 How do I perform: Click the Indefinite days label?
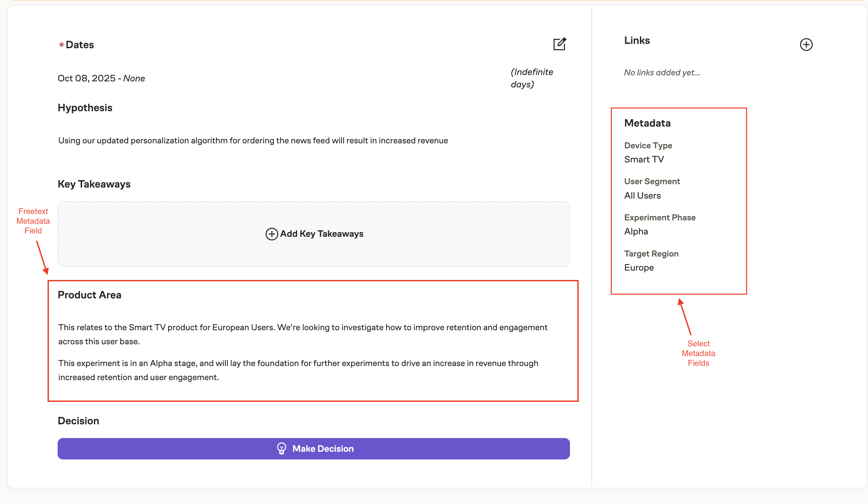(x=531, y=77)
